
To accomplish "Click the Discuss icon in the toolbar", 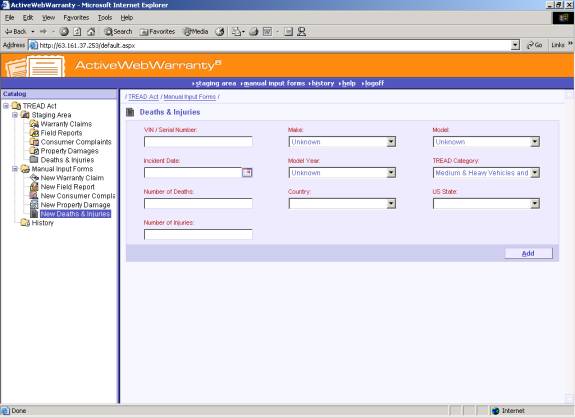I will 288,32.
